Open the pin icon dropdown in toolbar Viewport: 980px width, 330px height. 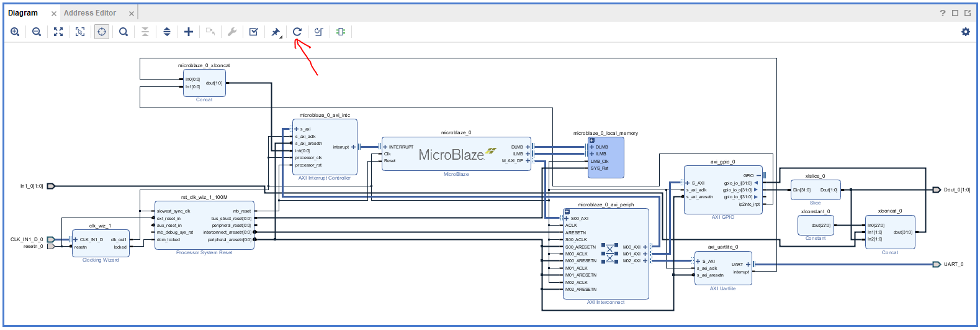pyautogui.click(x=276, y=32)
